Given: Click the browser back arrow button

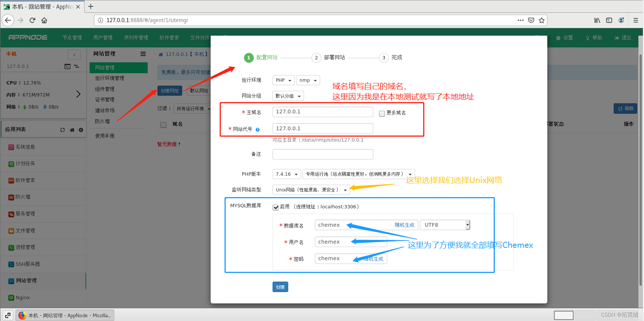Looking at the screenshot, I should click(x=8, y=20).
